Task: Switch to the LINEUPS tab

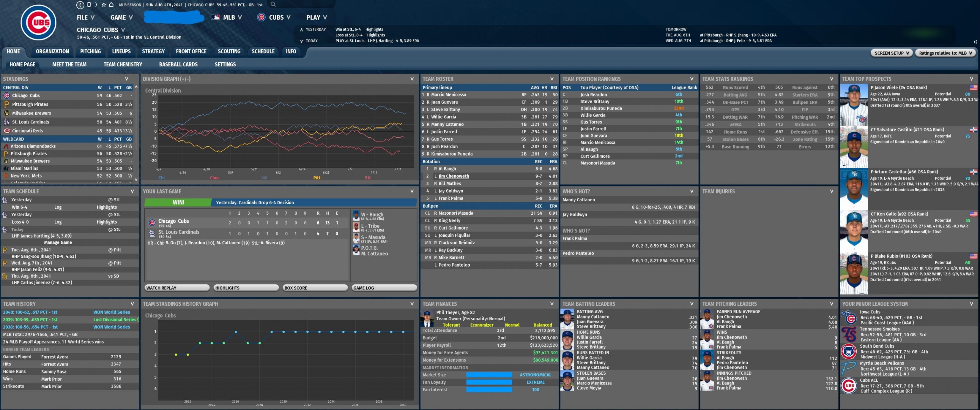Action: (x=121, y=51)
